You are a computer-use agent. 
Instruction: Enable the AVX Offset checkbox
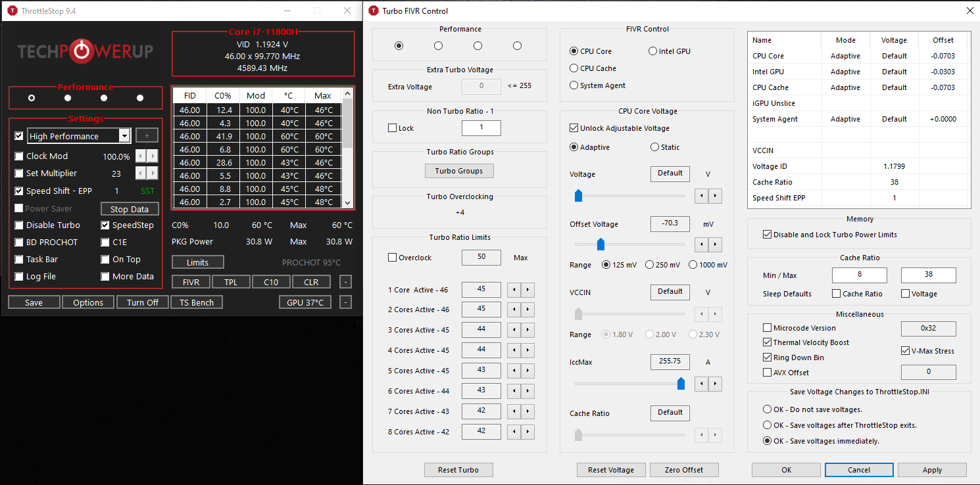point(767,373)
